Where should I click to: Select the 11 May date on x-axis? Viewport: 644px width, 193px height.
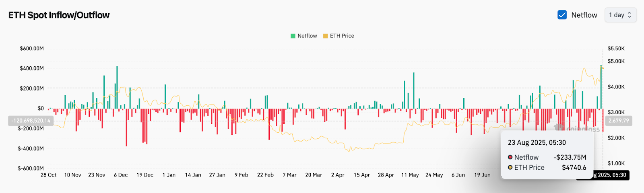410,175
